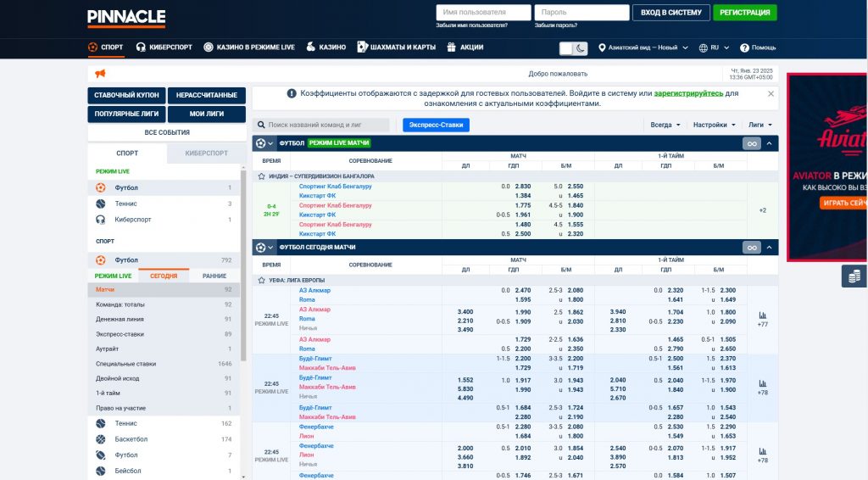Click the orange megaphone announcement icon

(x=100, y=74)
